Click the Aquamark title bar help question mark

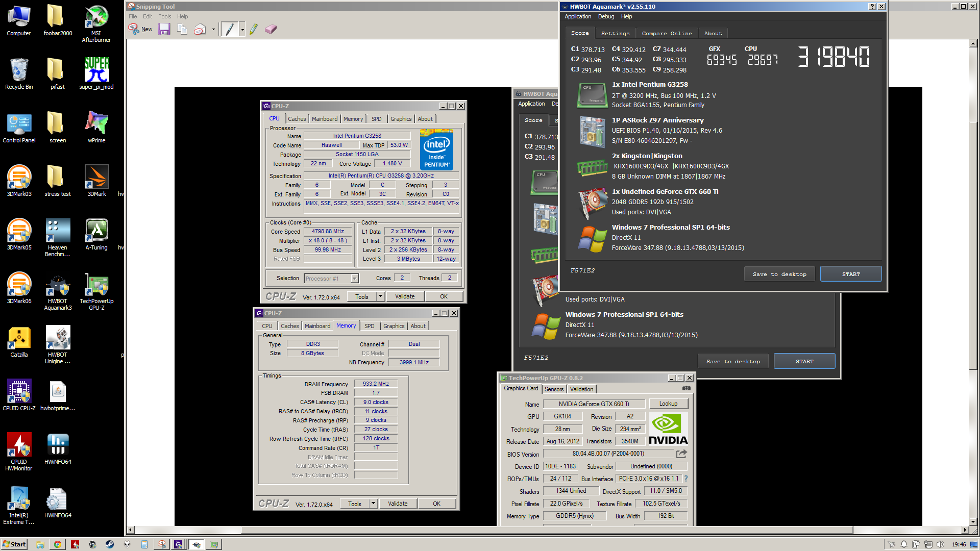[x=872, y=7]
